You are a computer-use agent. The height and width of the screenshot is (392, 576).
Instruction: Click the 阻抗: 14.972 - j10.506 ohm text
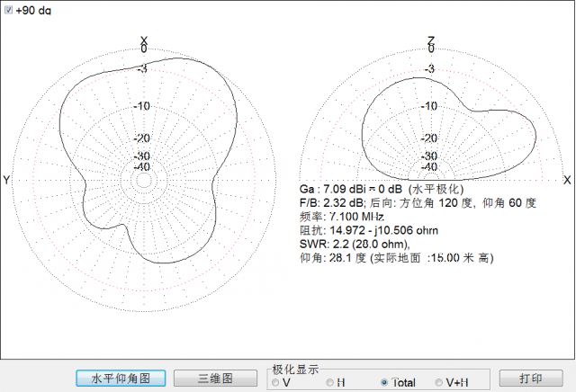[369, 230]
